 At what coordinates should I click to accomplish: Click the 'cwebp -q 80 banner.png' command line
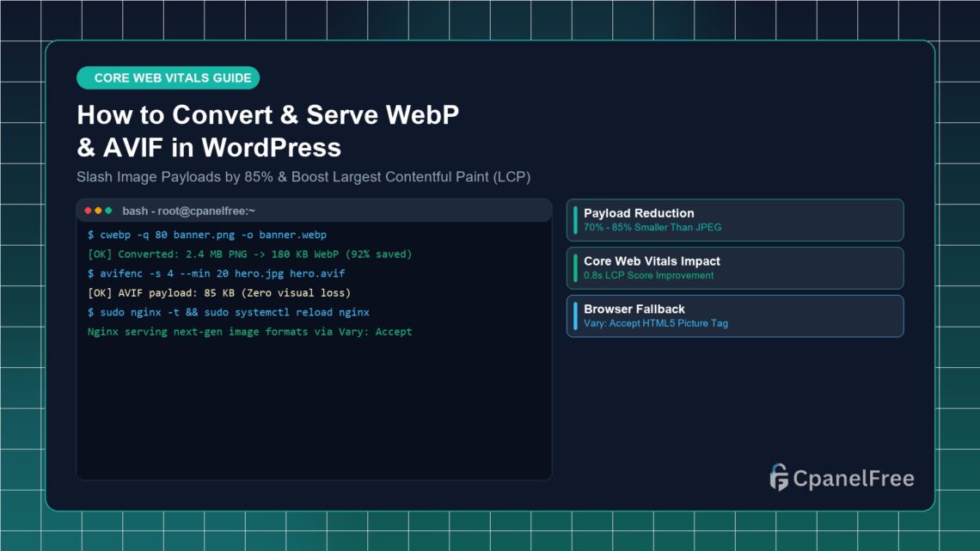(207, 235)
